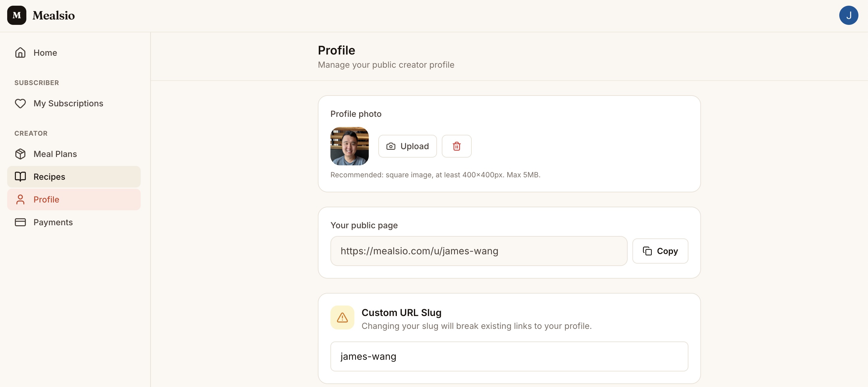Click the camera icon in Upload button
The height and width of the screenshot is (387, 868).
pos(391,146)
